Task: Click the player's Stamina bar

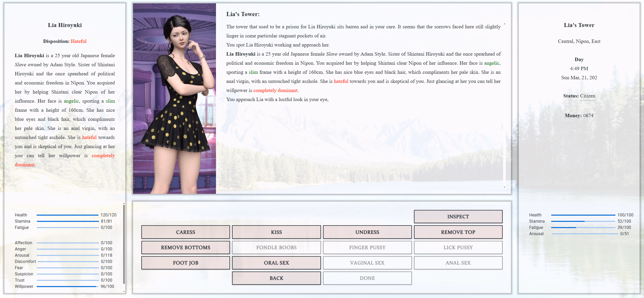Action: coord(583,221)
